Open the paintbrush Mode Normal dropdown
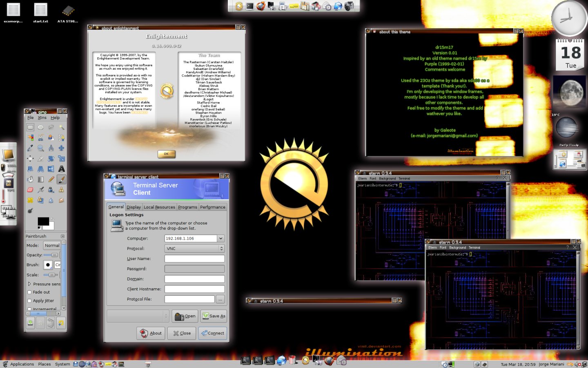 52,245
